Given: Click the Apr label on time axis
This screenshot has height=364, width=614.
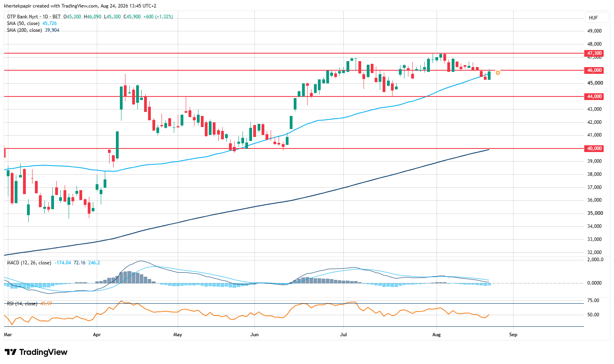Looking at the screenshot, I should 97,335.
